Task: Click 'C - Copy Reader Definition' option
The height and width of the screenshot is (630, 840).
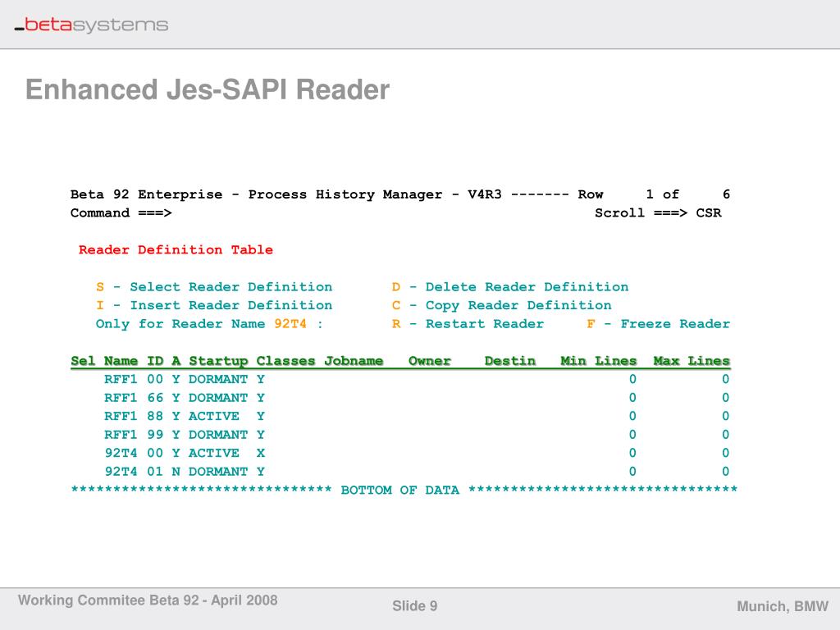Action: (x=501, y=305)
